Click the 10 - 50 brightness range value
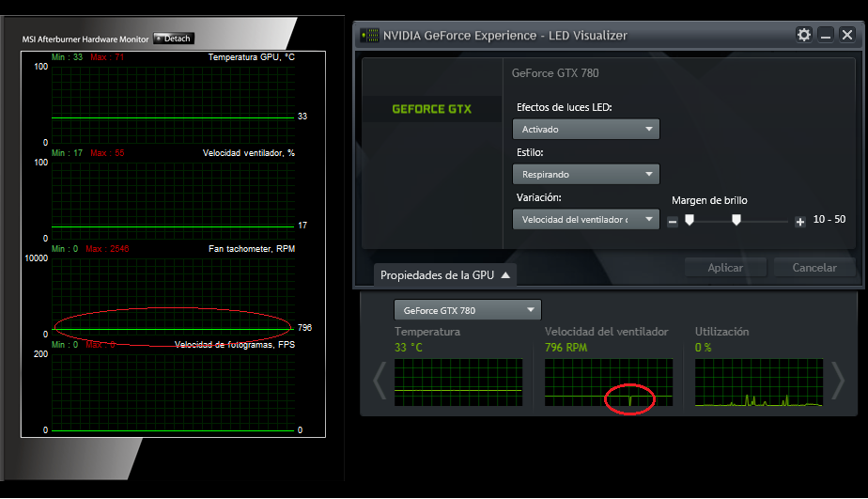The height and width of the screenshot is (499, 868). point(829,219)
